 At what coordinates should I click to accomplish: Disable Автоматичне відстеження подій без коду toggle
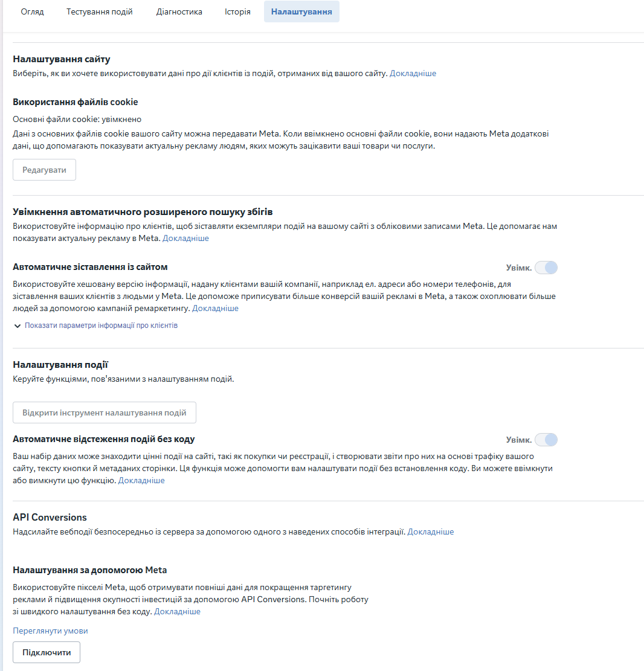tap(546, 440)
